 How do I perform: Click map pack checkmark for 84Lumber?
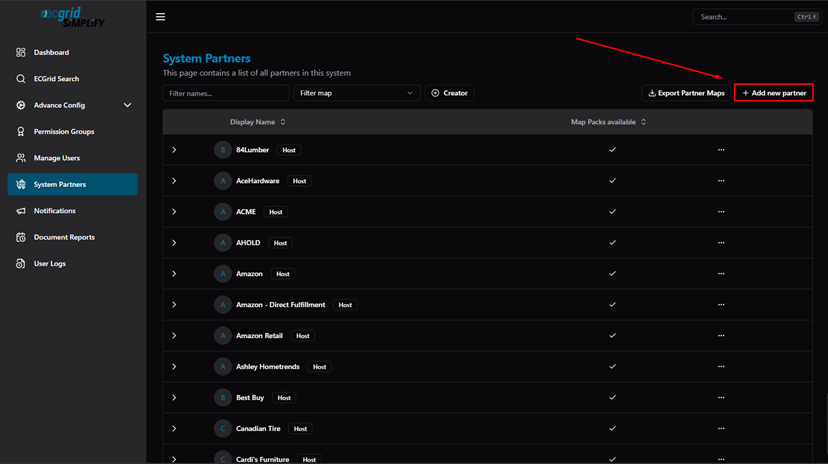613,150
